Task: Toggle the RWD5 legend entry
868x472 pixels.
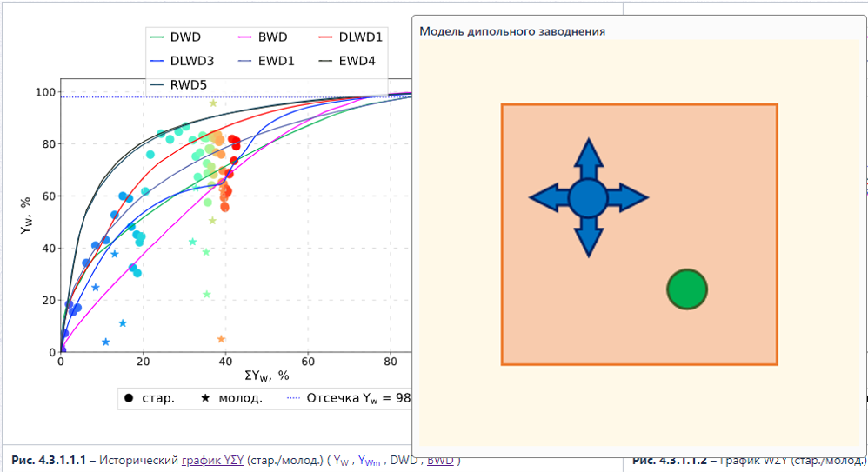Action: (178, 84)
